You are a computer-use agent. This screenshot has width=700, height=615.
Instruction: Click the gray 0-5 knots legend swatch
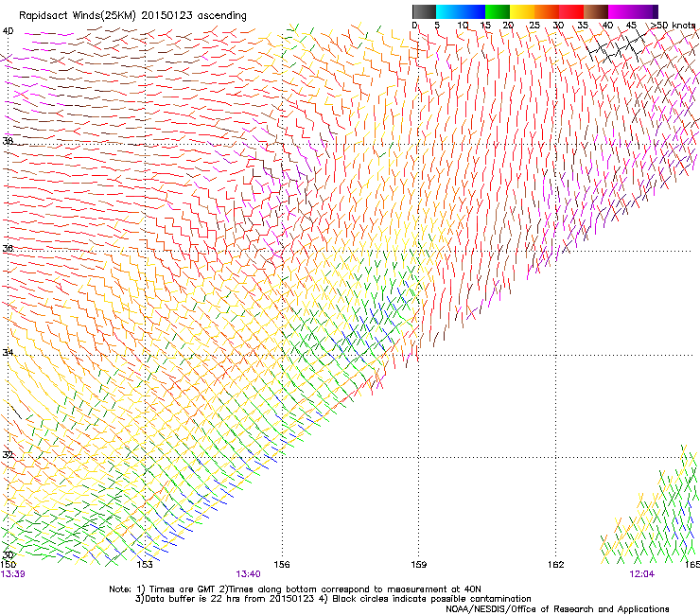[x=424, y=11]
